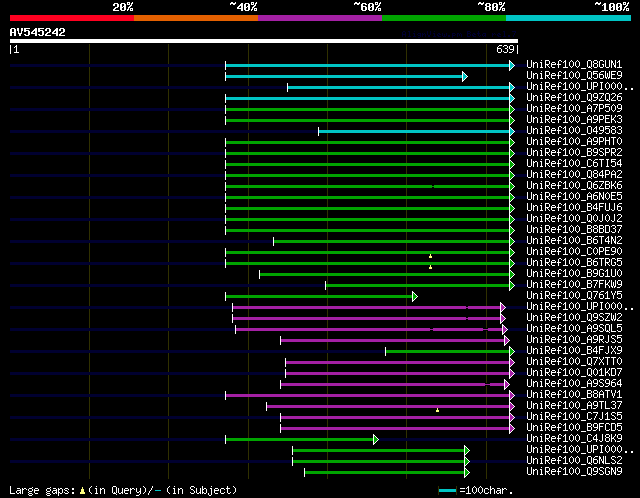Click the red 20% identity legend segment
The height and width of the screenshot is (498, 640).
point(72,18)
